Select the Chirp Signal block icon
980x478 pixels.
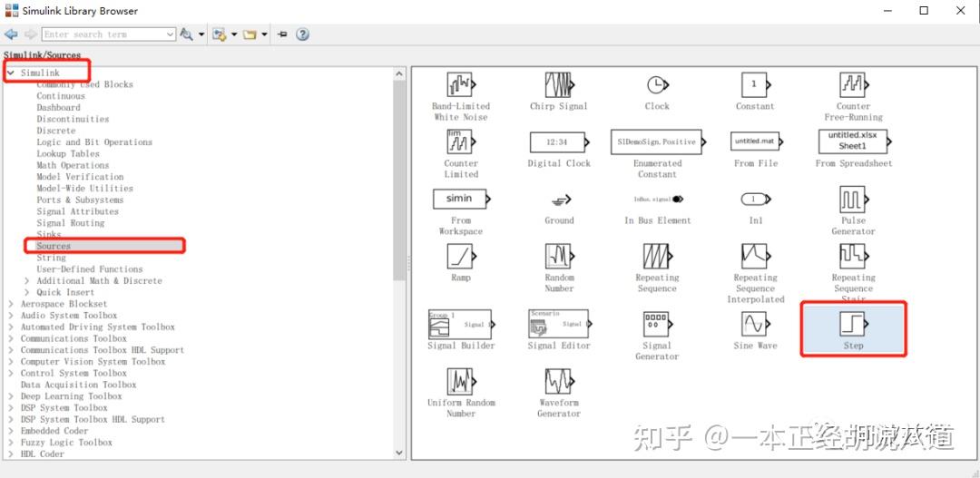559,84
